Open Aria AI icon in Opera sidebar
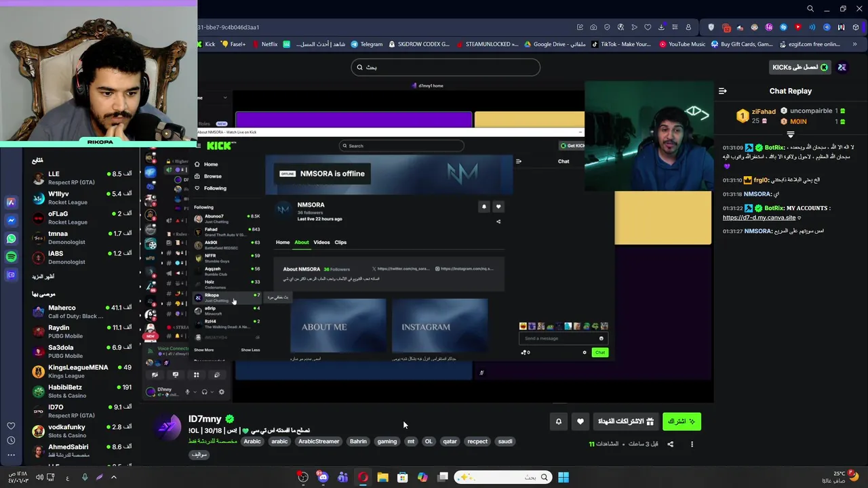Screen dimensions: 868x488 pyautogui.click(x=11, y=202)
